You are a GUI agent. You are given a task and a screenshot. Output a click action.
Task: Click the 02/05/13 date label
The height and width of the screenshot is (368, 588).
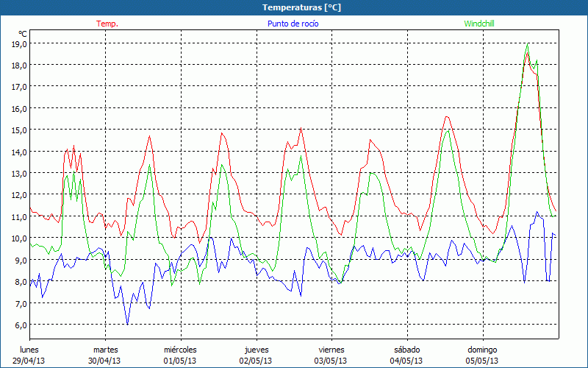(x=256, y=361)
